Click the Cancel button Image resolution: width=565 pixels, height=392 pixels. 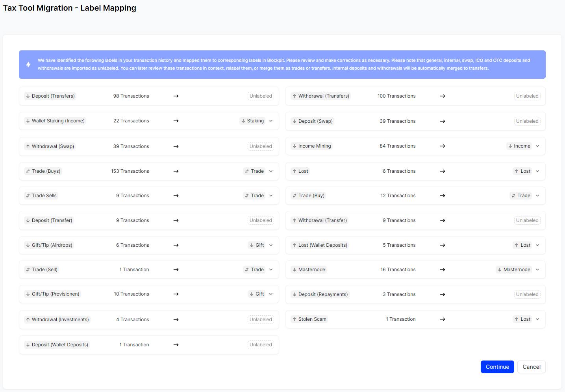coord(531,366)
